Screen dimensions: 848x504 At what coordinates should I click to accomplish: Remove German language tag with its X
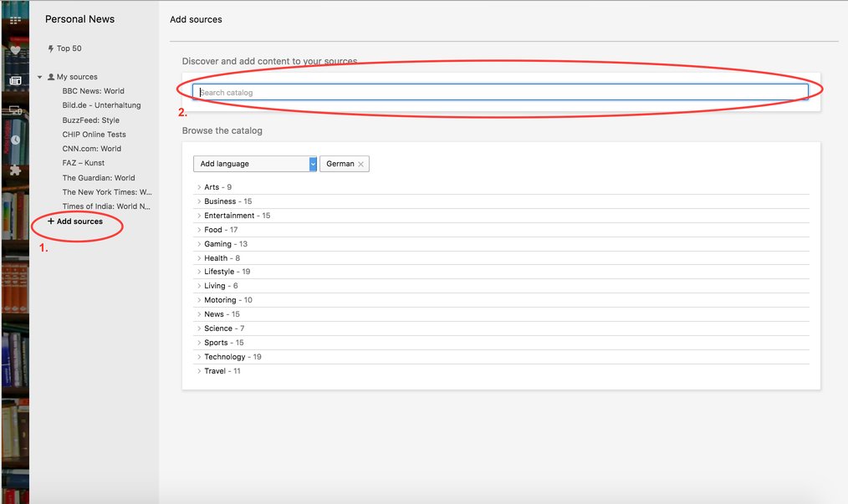[x=360, y=165]
